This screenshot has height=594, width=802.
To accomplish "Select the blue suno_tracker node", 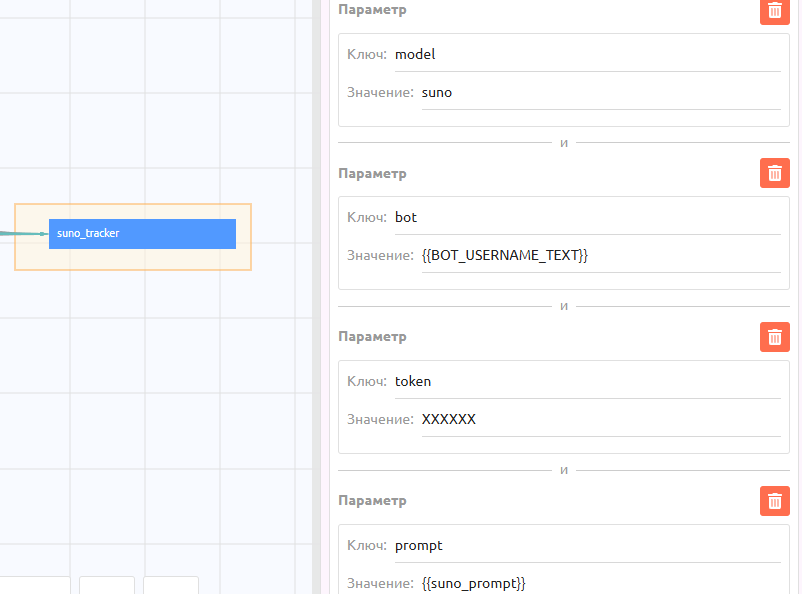I will pos(142,233).
